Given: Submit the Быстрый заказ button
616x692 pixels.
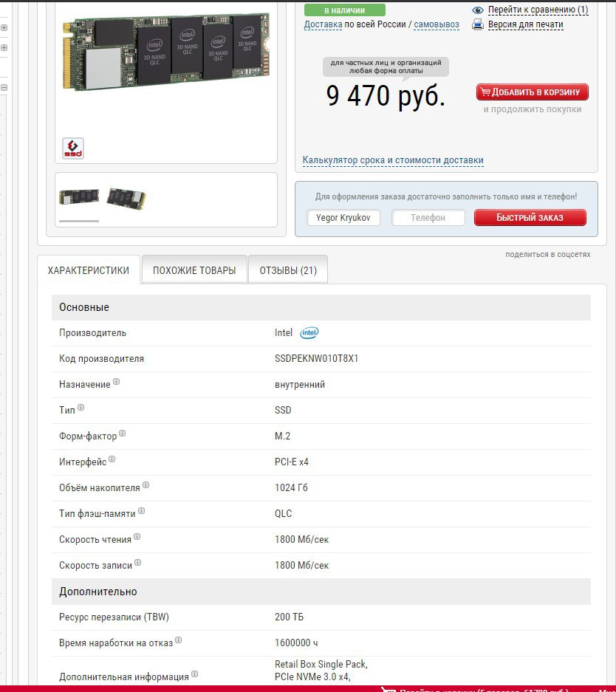Looking at the screenshot, I should pyautogui.click(x=530, y=218).
